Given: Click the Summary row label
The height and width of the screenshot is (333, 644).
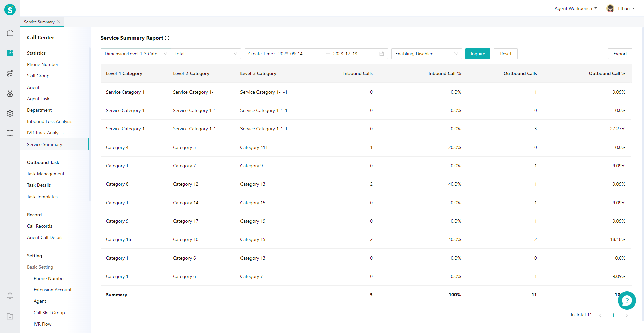Looking at the screenshot, I should [x=116, y=295].
